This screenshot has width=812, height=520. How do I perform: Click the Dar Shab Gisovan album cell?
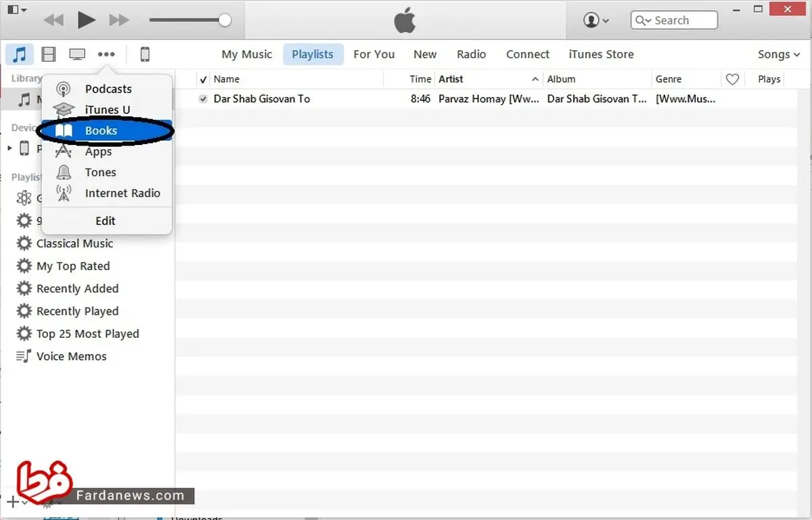click(597, 99)
